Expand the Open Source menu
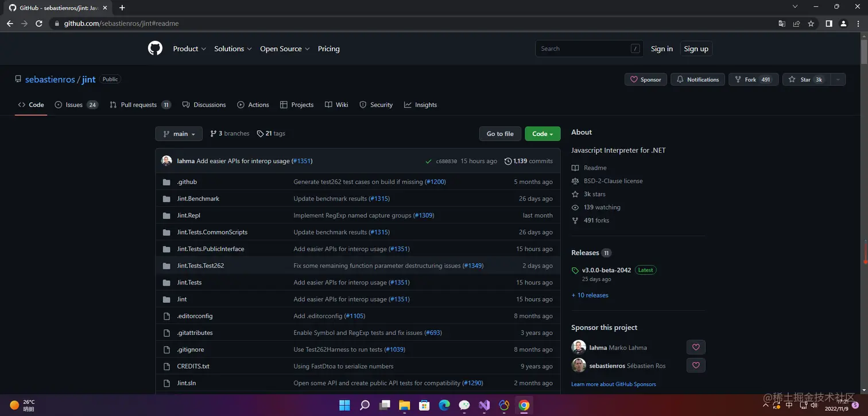Screen dimensions: 868x416 pyautogui.click(x=285, y=49)
